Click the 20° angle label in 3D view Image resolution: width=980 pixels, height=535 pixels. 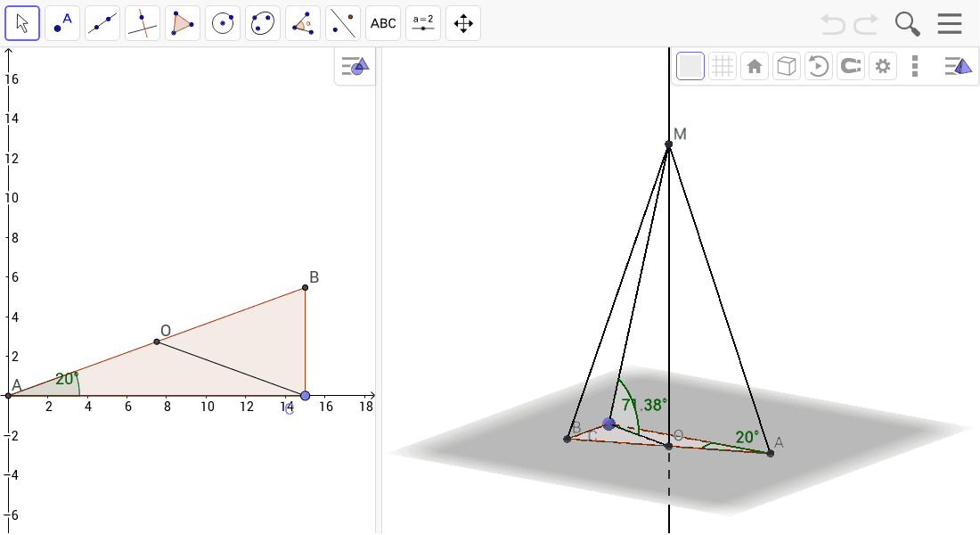[x=747, y=437]
